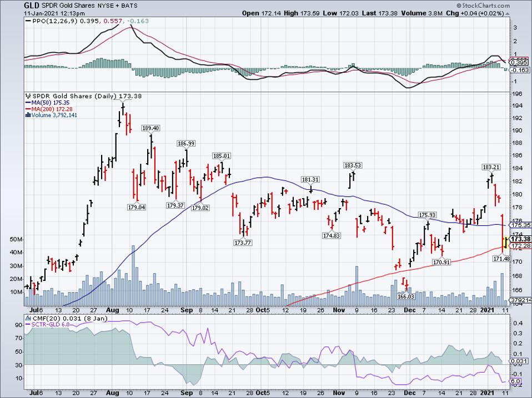The width and height of the screenshot is (532, 398).
Task: Click the 179.04 price low label
Action: 137,207
